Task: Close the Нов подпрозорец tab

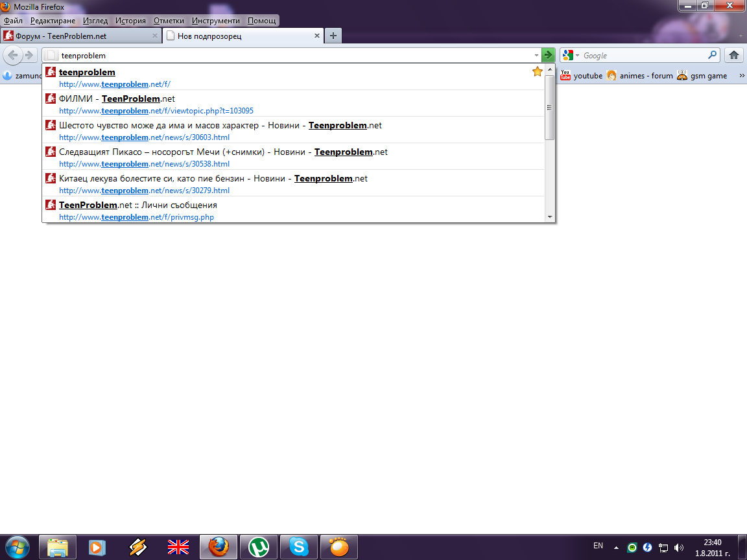Action: coord(317,36)
